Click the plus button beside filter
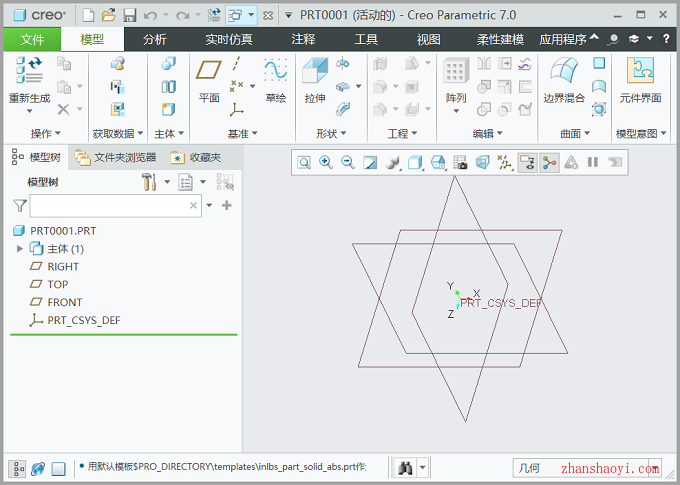 point(226,205)
